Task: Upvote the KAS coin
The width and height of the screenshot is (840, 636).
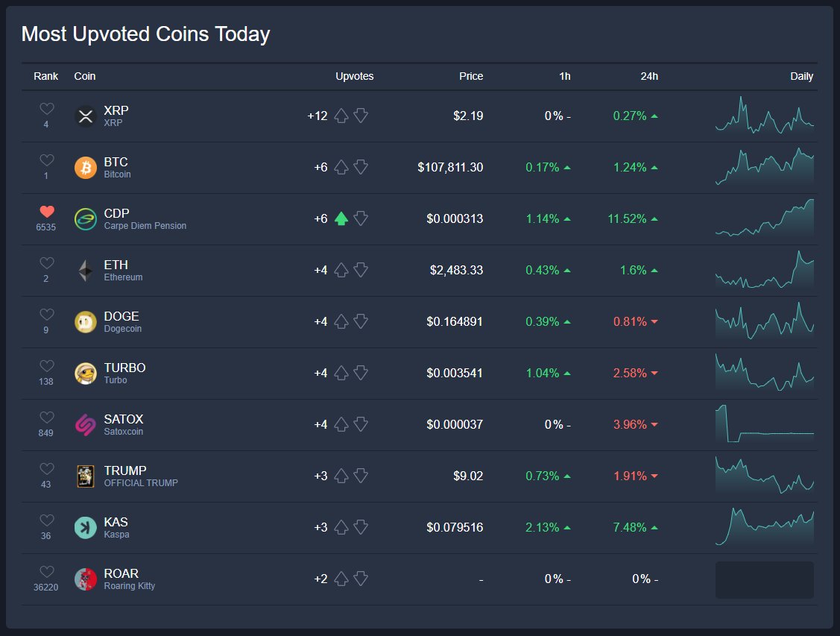Action: [x=341, y=527]
